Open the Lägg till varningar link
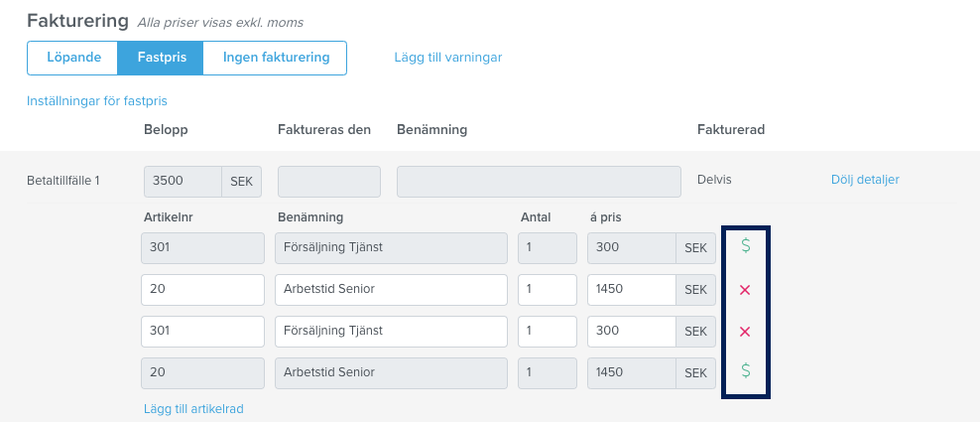Screen dimensions: 980x422 point(448,58)
